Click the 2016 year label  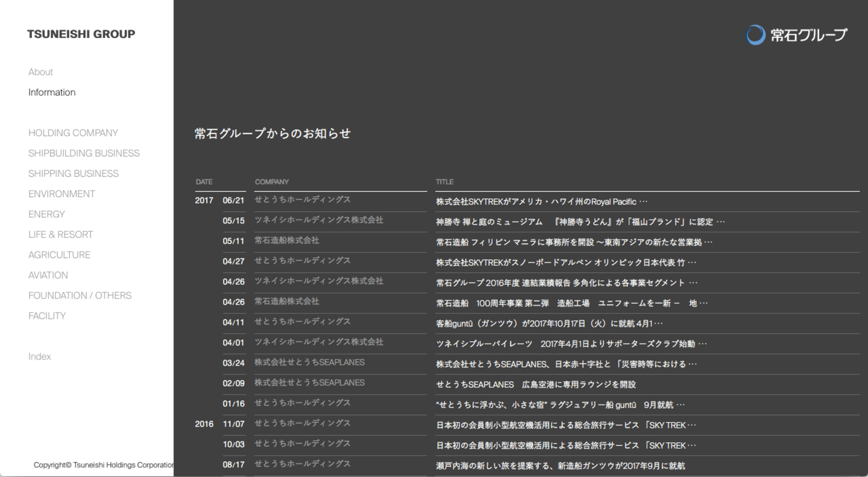pyautogui.click(x=204, y=424)
